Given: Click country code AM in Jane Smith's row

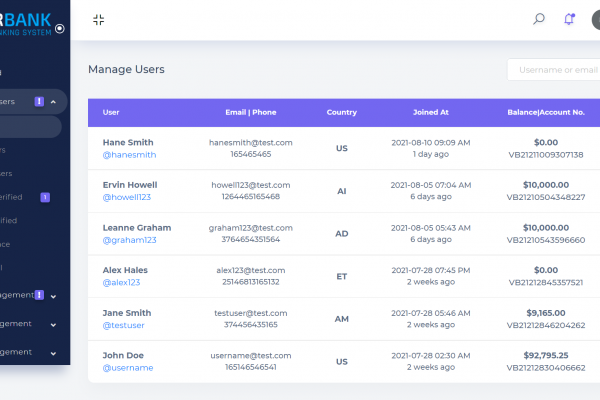Looking at the screenshot, I should [x=342, y=319].
